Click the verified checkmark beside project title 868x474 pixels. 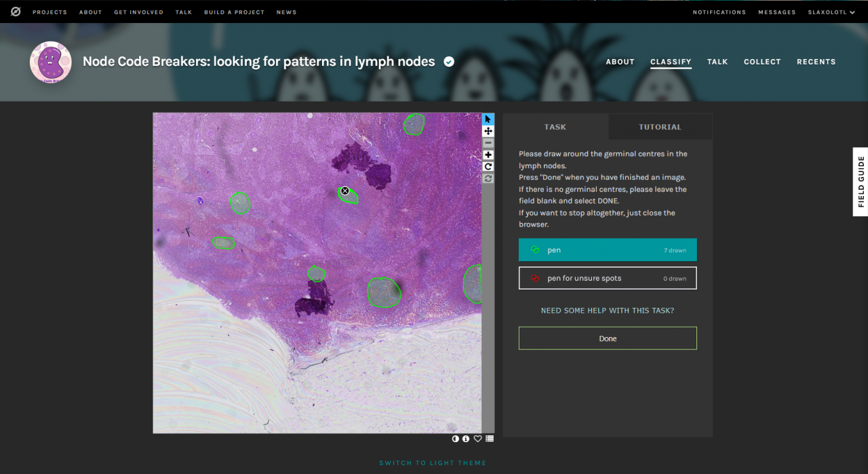point(449,62)
